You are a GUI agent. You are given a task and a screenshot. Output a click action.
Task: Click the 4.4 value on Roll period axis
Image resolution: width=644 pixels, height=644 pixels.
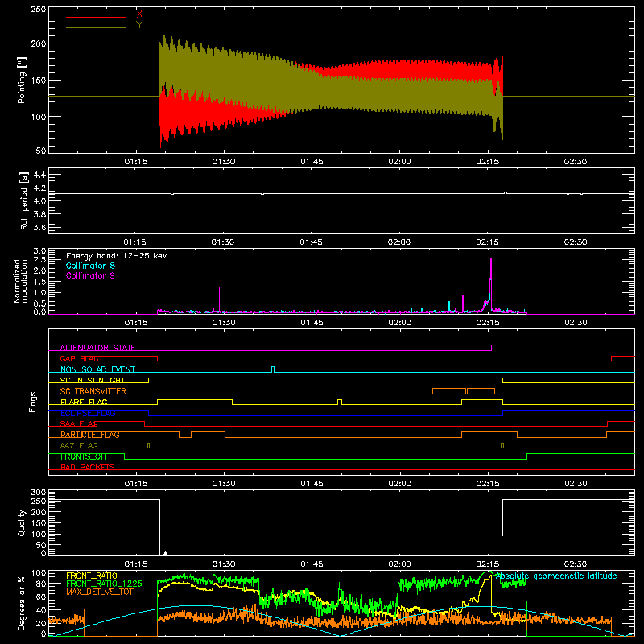click(x=39, y=175)
